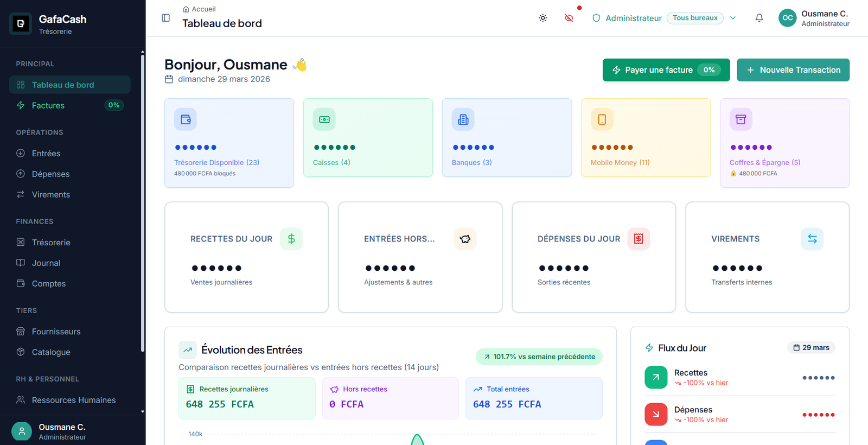The image size is (868, 445).
Task: Select Total entrées stat box
Action: tap(534, 398)
